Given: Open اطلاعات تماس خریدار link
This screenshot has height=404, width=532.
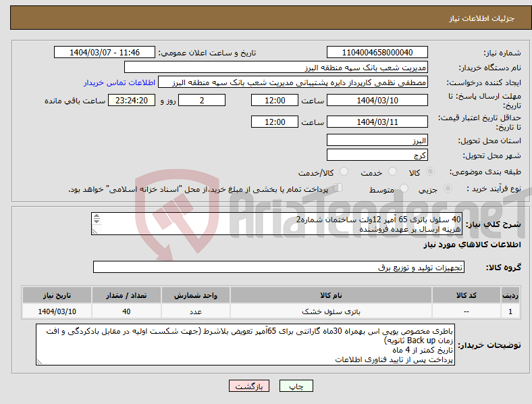Looking at the screenshot, I should click(119, 82).
